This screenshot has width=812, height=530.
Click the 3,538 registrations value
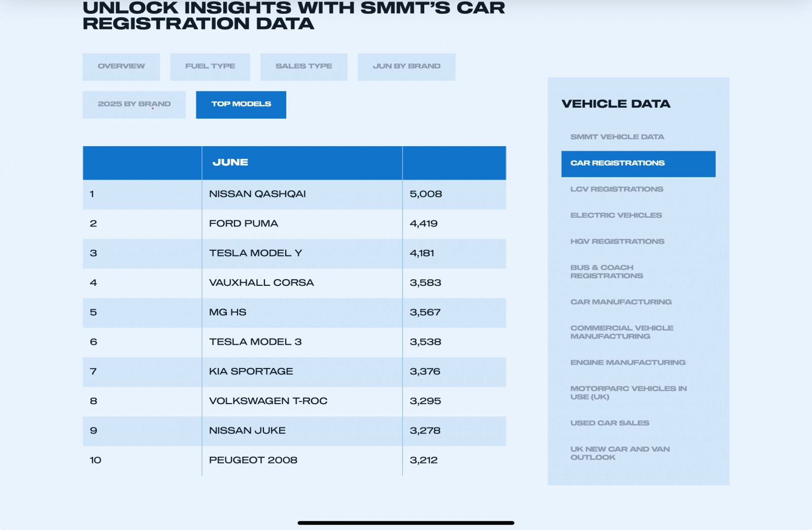click(425, 342)
